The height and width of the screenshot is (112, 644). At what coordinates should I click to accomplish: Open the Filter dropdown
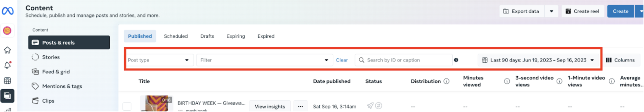(x=265, y=60)
